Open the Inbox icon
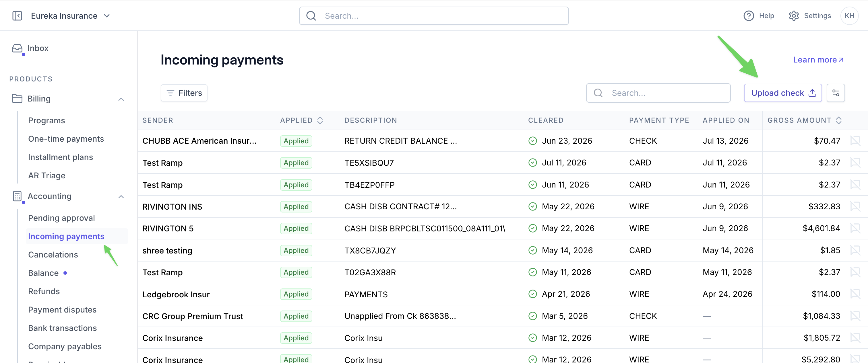Image resolution: width=868 pixels, height=363 pixels. [x=17, y=48]
